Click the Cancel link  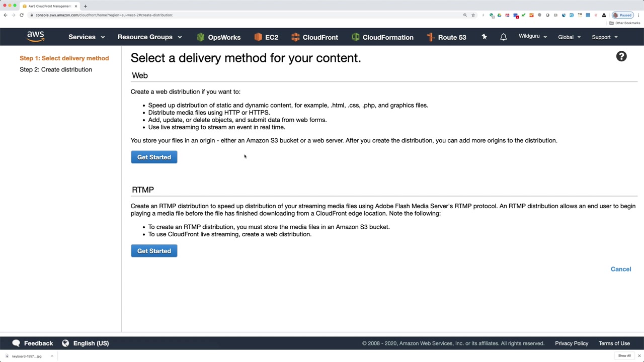(x=620, y=269)
